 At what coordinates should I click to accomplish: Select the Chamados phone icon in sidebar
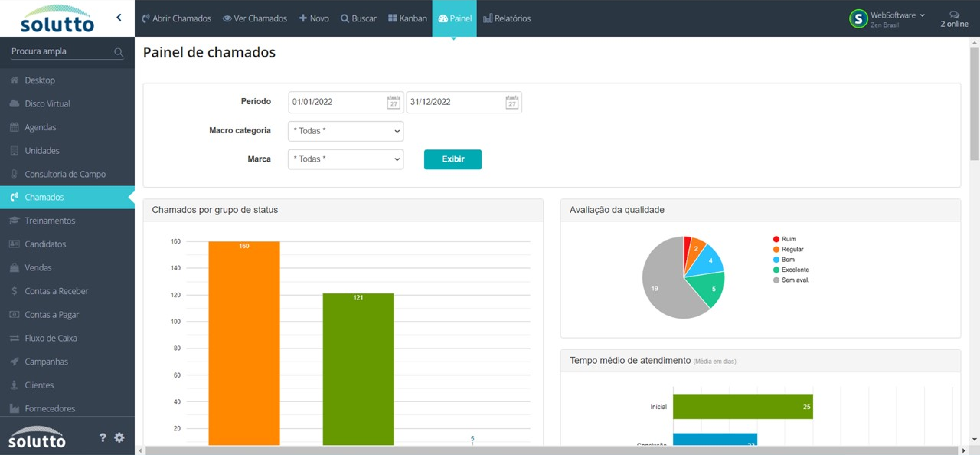click(15, 197)
